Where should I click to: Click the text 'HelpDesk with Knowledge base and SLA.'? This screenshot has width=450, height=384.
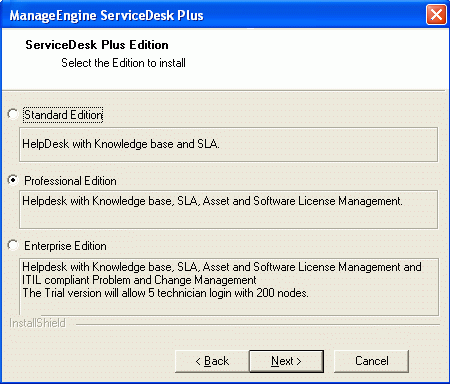pyautogui.click(x=121, y=144)
